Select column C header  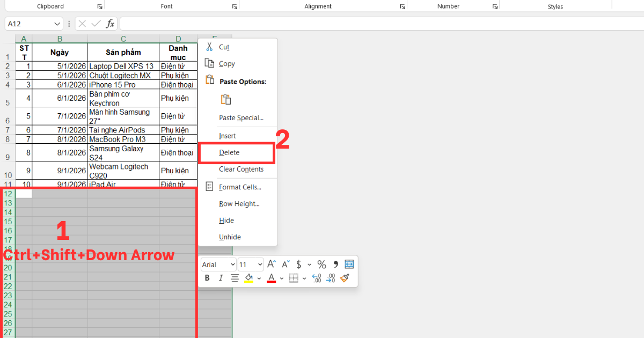(x=123, y=39)
